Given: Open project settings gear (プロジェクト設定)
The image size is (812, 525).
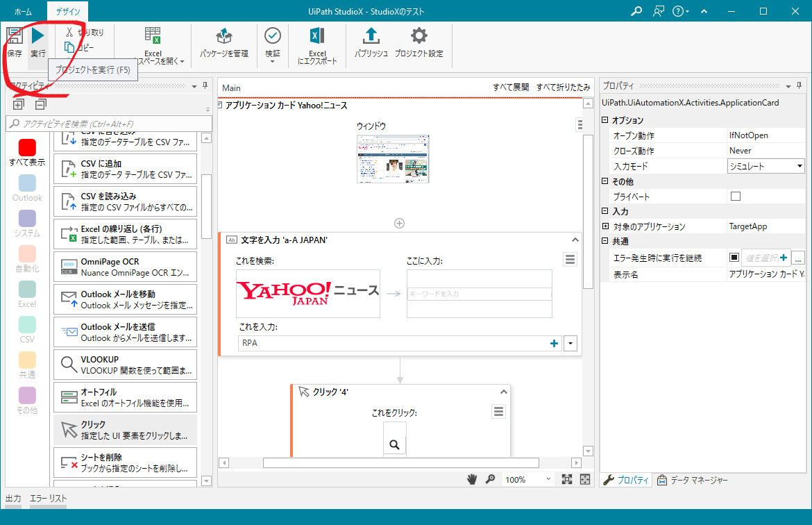Looking at the screenshot, I should pos(418,42).
